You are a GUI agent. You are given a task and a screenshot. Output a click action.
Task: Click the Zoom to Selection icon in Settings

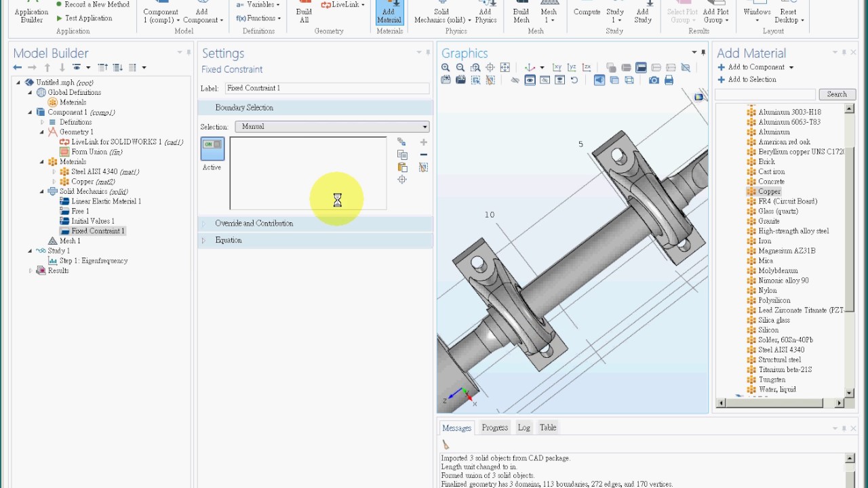pyautogui.click(x=402, y=180)
